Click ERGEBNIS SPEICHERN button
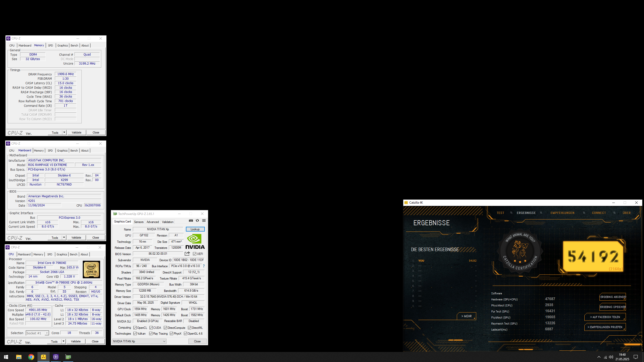Image resolution: width=644 pixels, height=362 pixels. pos(613,307)
